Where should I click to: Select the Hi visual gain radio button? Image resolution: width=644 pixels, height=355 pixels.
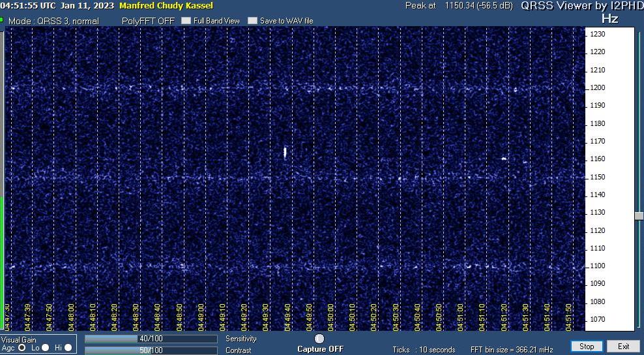pos(68,348)
